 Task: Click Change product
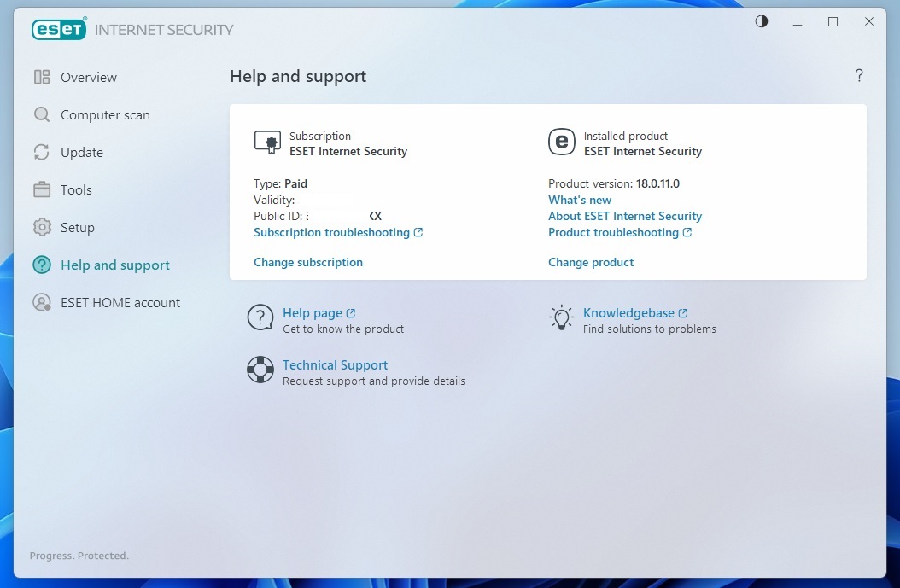pyautogui.click(x=591, y=262)
